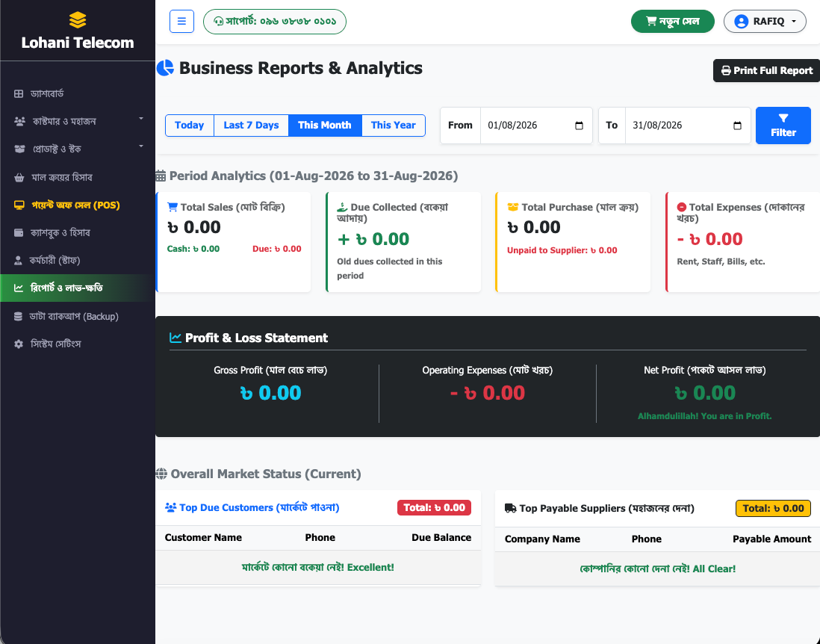820x644 pixels.
Task: Expand the প্রোডাক্ট ও স্টক submenu arrow
Action: coord(141,146)
